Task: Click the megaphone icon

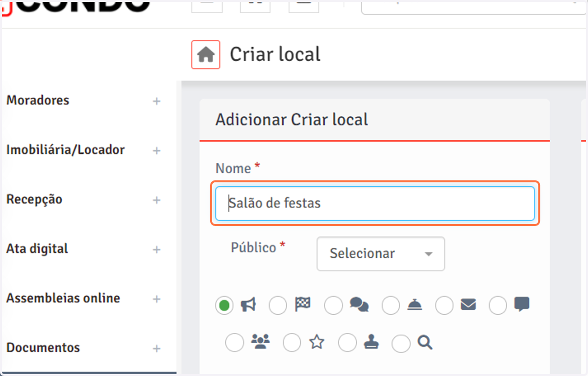Action: (x=248, y=305)
